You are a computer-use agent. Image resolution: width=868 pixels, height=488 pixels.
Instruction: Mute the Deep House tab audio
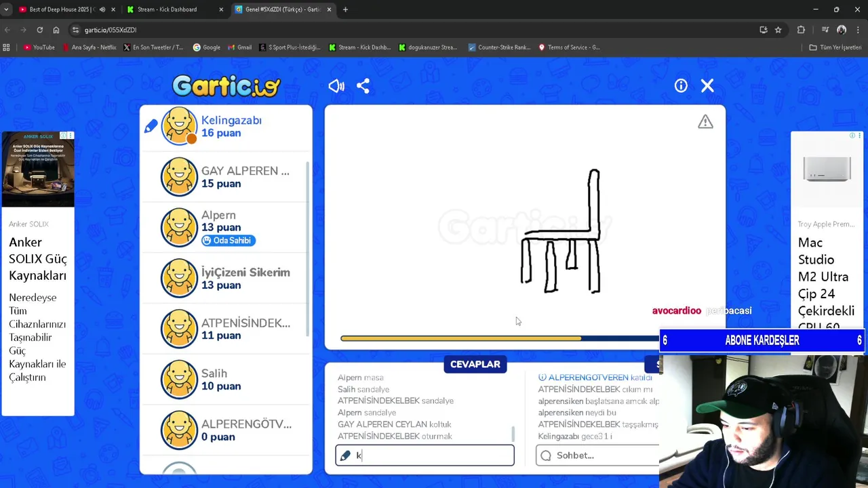[102, 9]
